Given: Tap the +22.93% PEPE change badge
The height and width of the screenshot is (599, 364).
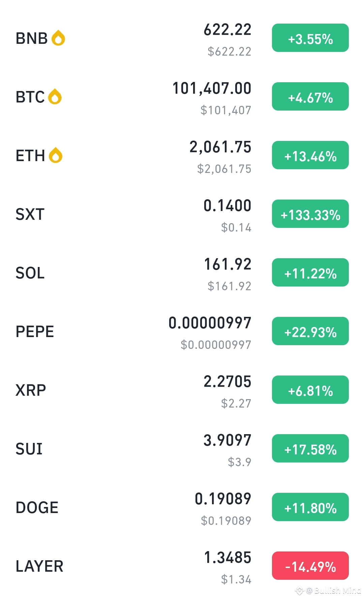Looking at the screenshot, I should (x=310, y=331).
